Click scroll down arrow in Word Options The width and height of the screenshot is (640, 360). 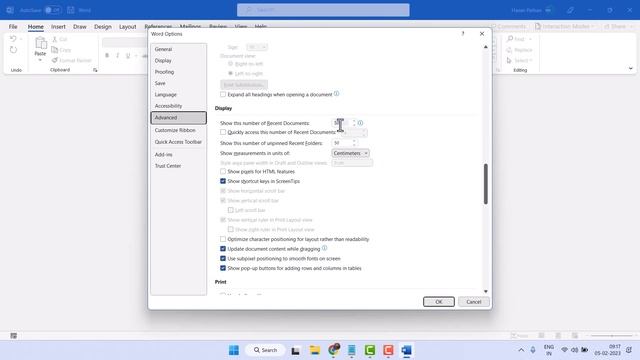coord(485,291)
